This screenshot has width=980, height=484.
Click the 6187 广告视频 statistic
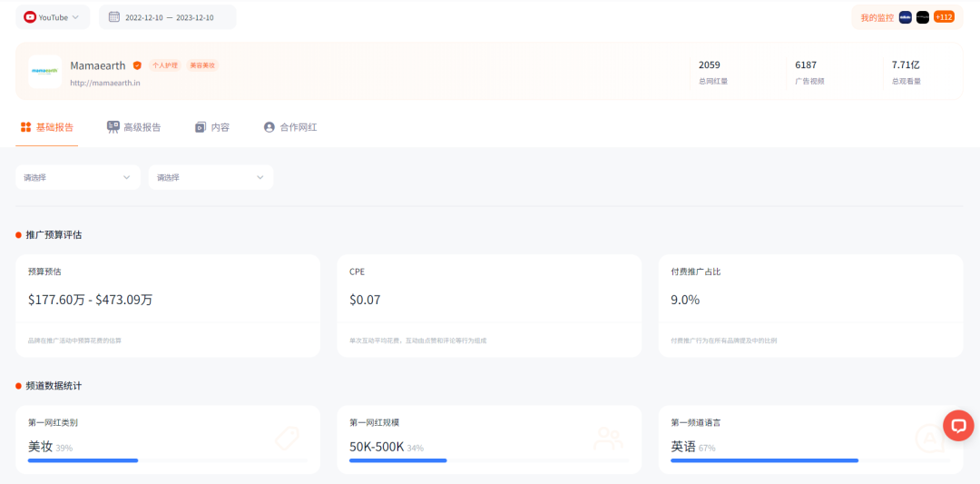[x=809, y=73]
